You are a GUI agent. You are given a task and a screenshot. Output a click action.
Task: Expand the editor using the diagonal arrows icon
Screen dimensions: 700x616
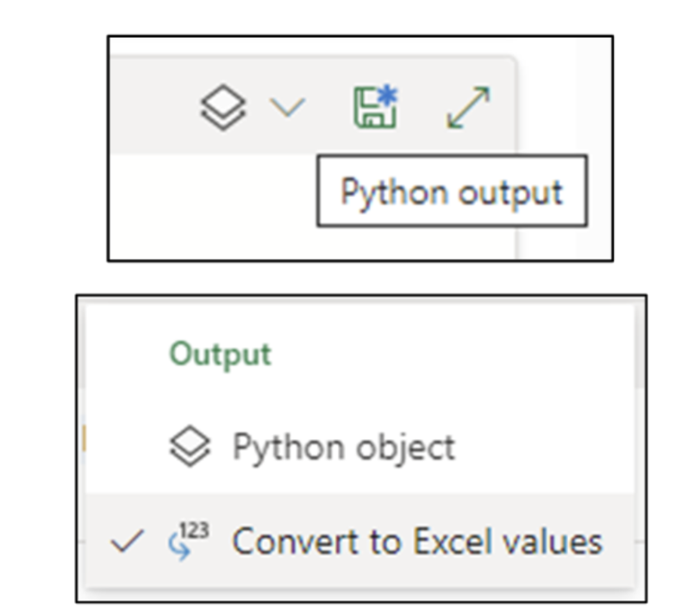pyautogui.click(x=469, y=109)
